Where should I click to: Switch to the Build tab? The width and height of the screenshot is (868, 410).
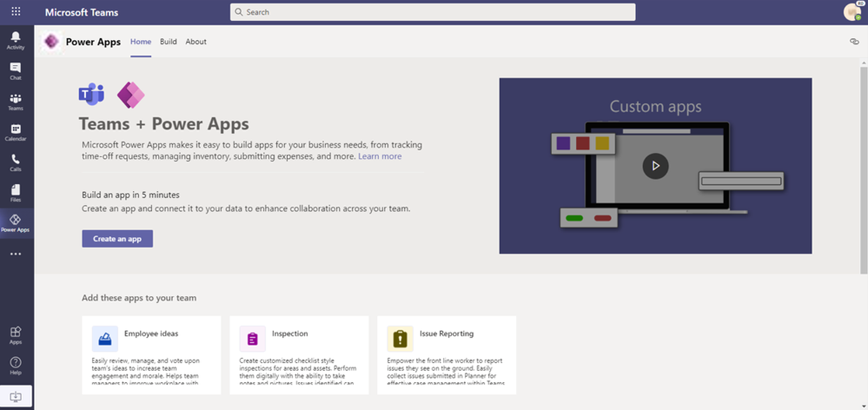(168, 42)
